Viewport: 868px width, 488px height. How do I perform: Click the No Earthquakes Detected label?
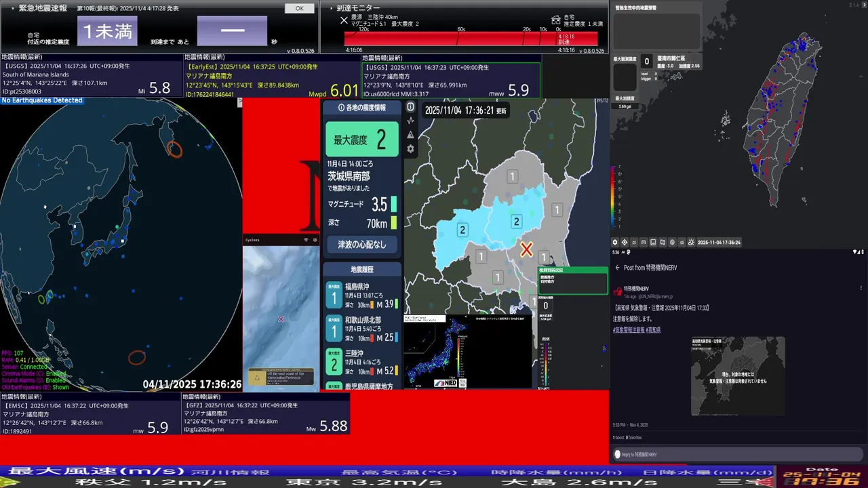[x=42, y=100]
